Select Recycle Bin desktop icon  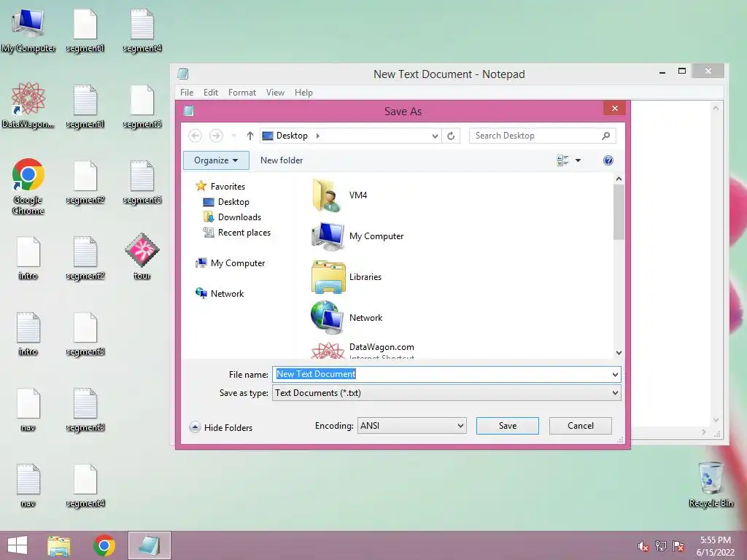click(x=711, y=484)
